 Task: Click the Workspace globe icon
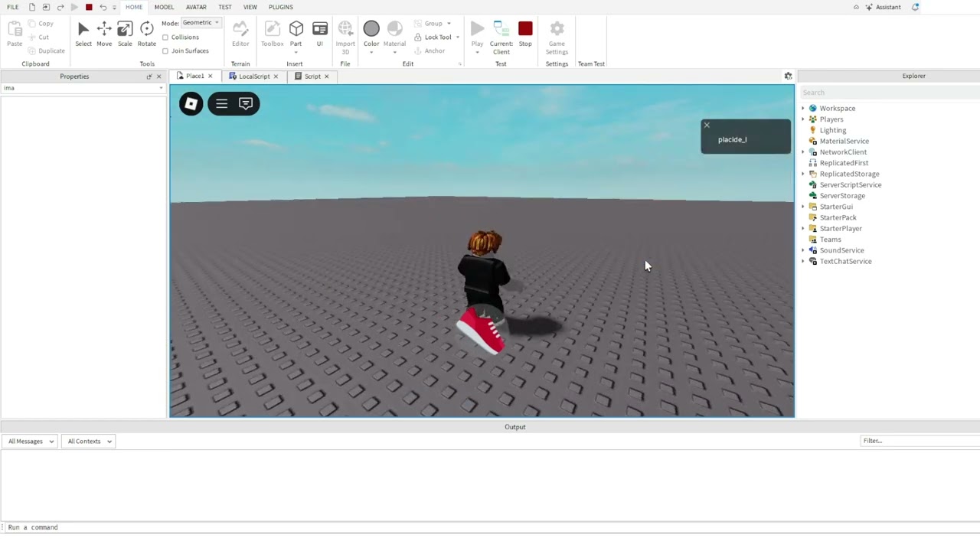tap(813, 109)
